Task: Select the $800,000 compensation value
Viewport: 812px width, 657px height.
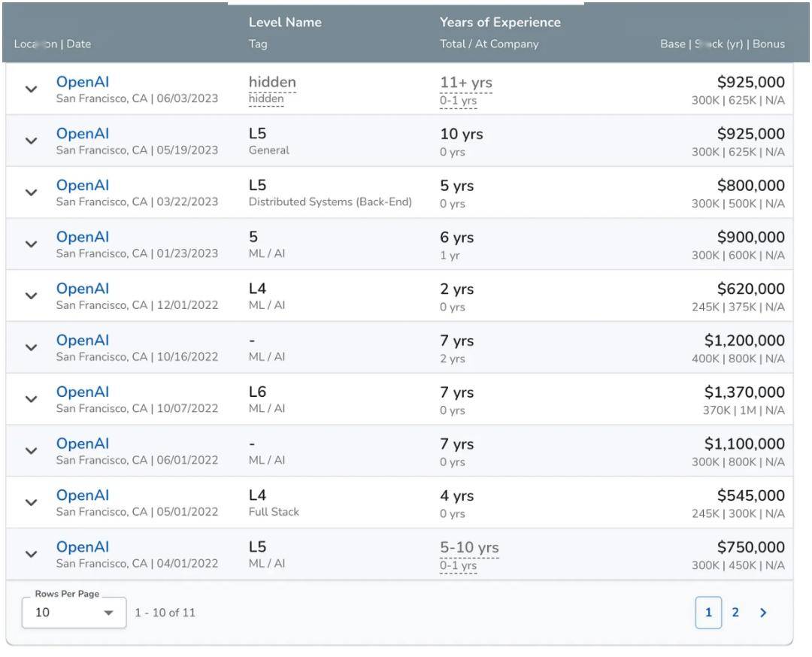Action: [751, 186]
